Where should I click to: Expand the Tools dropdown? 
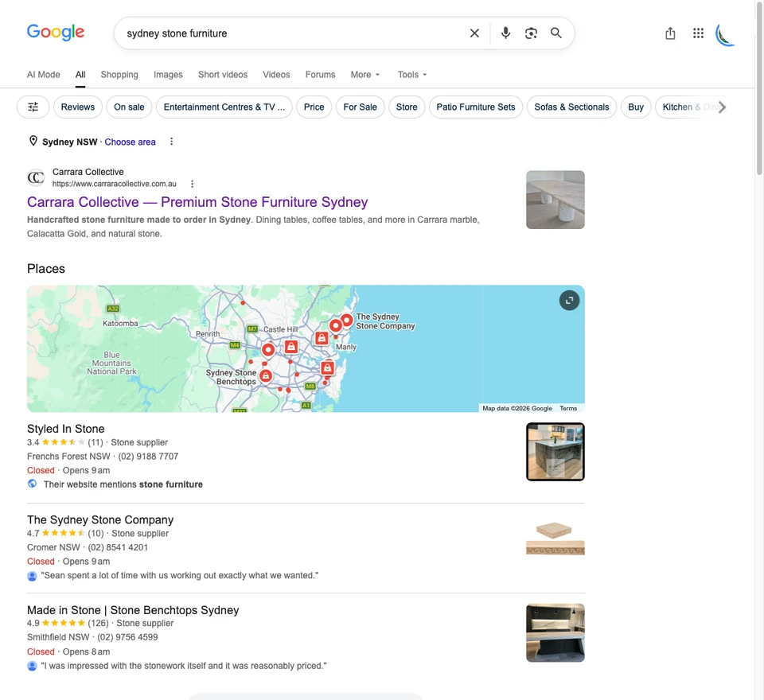point(412,75)
